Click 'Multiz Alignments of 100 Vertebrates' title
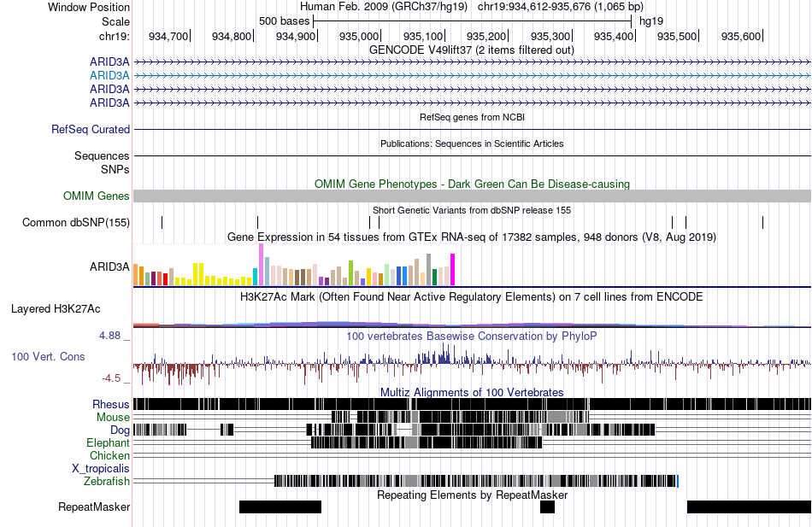The height and width of the screenshot is (527, 812). pyautogui.click(x=472, y=392)
